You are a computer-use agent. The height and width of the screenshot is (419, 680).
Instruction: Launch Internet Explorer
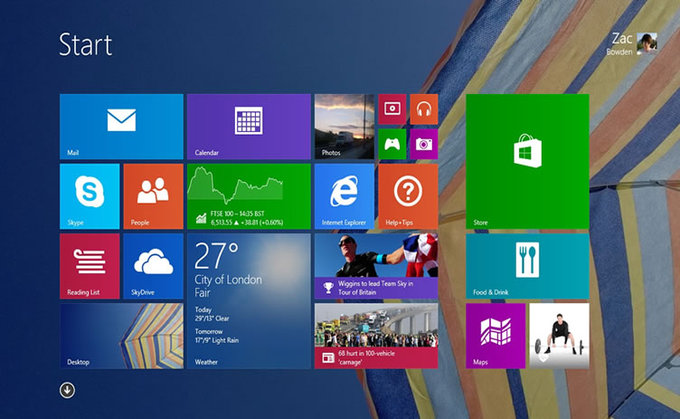point(343,196)
